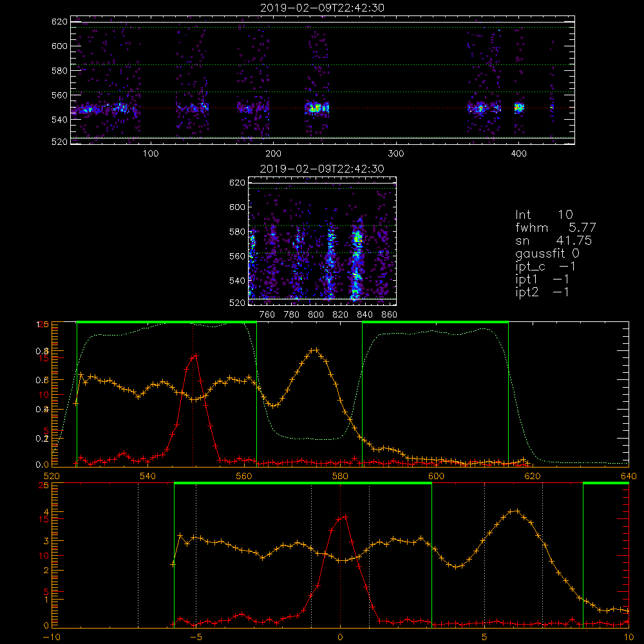644x644 pixels.
Task: Click the green bar above 525-562 range in third plot
Action: pyautogui.click(x=167, y=322)
